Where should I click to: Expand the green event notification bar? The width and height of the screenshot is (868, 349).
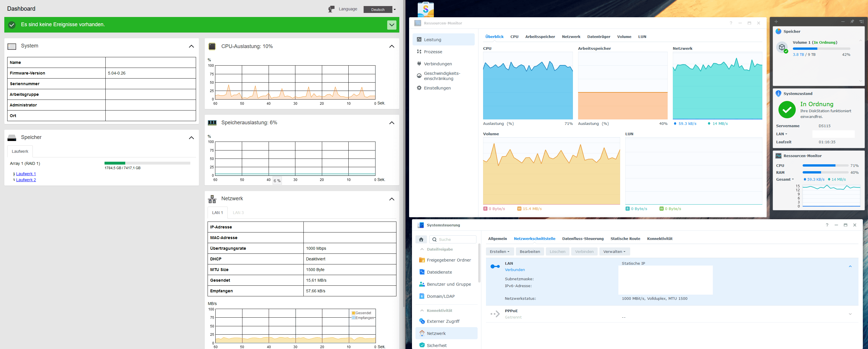(x=392, y=25)
